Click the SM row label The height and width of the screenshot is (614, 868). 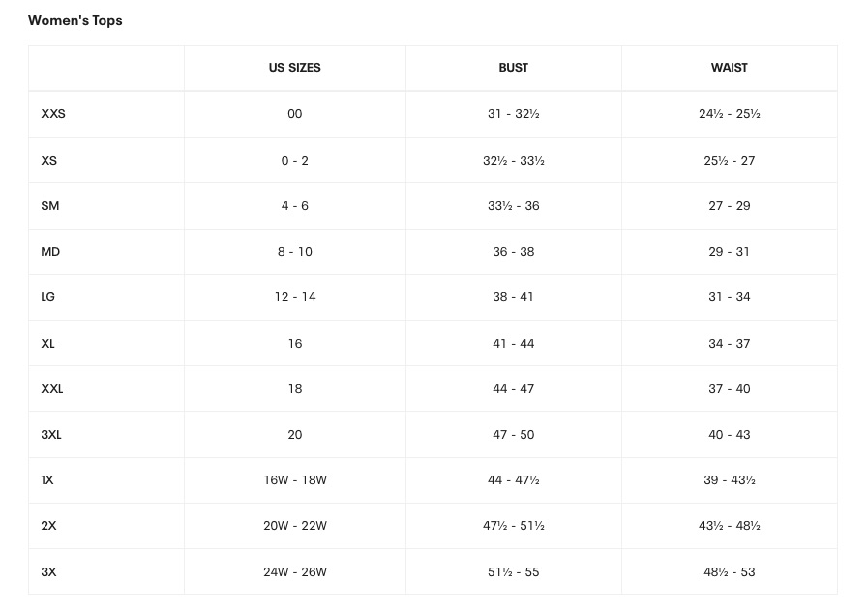(x=50, y=206)
